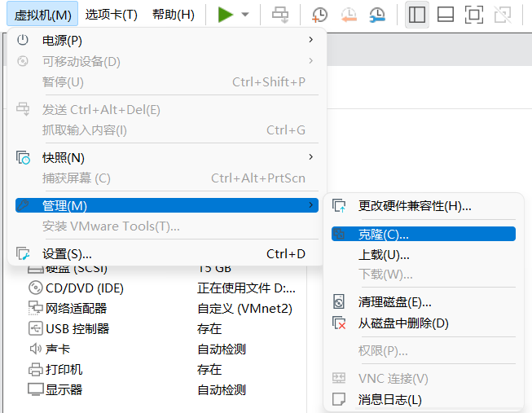Enter full screen mode via toolbar icon
Screen dimensions: 532x413
click(x=474, y=15)
